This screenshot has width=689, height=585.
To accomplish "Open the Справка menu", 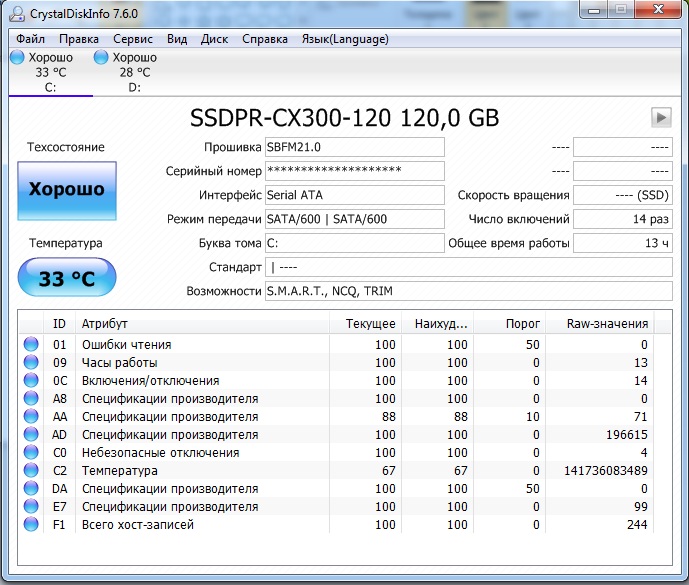I will (265, 39).
